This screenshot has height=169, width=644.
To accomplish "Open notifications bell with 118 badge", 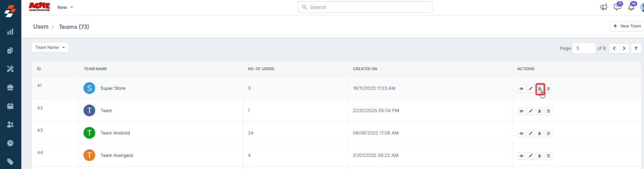I will [x=631, y=7].
